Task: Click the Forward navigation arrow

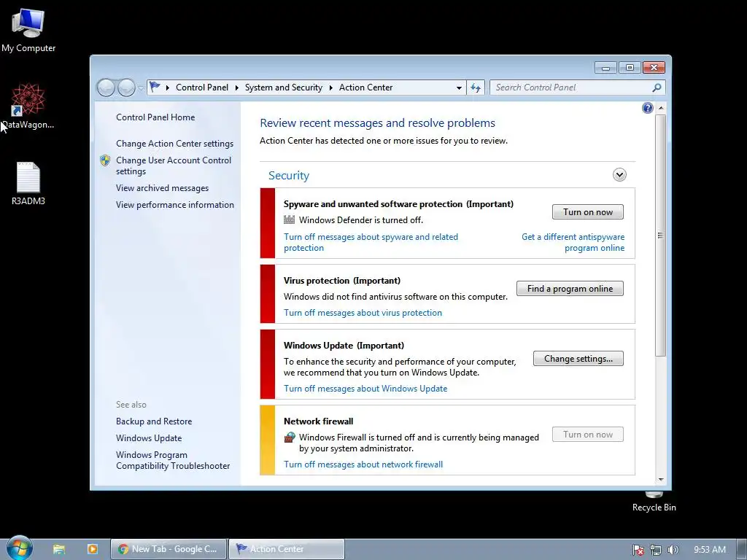Action: click(126, 87)
